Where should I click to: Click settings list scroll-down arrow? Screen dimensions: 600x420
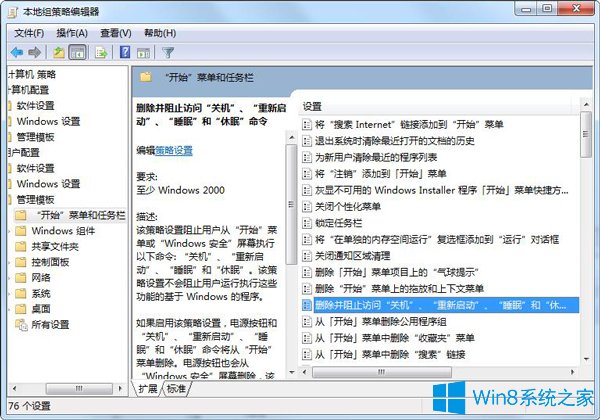coord(586,359)
